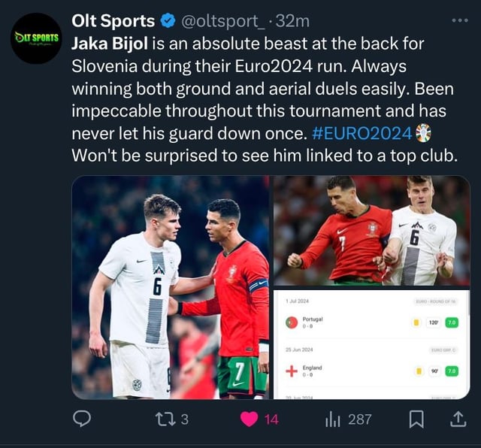The height and width of the screenshot is (448, 481).
Task: Unlike the post via pink heart
Action: click(x=249, y=419)
